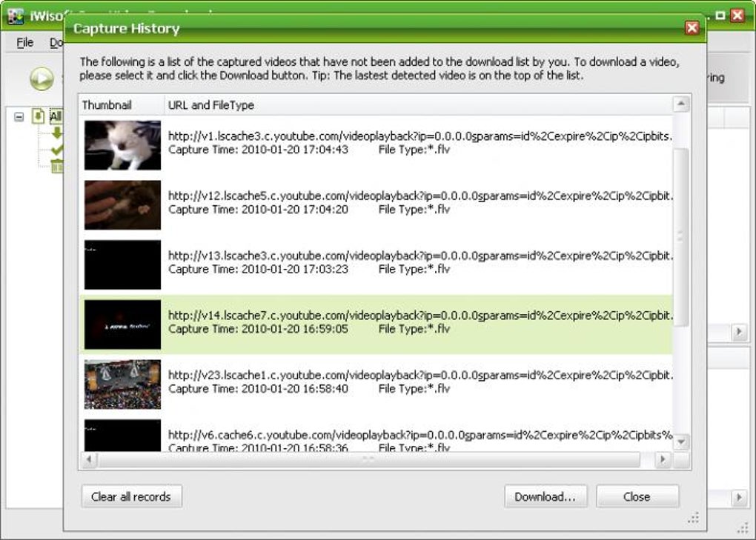Close the Capture History dialog with X
Image resolution: width=756 pixels, height=540 pixels.
click(692, 28)
